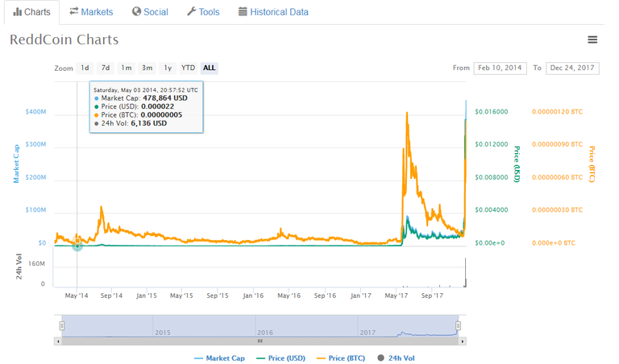619x364 pixels.
Task: Click the 0.00000120 BTC axis label
Action: click(x=557, y=112)
